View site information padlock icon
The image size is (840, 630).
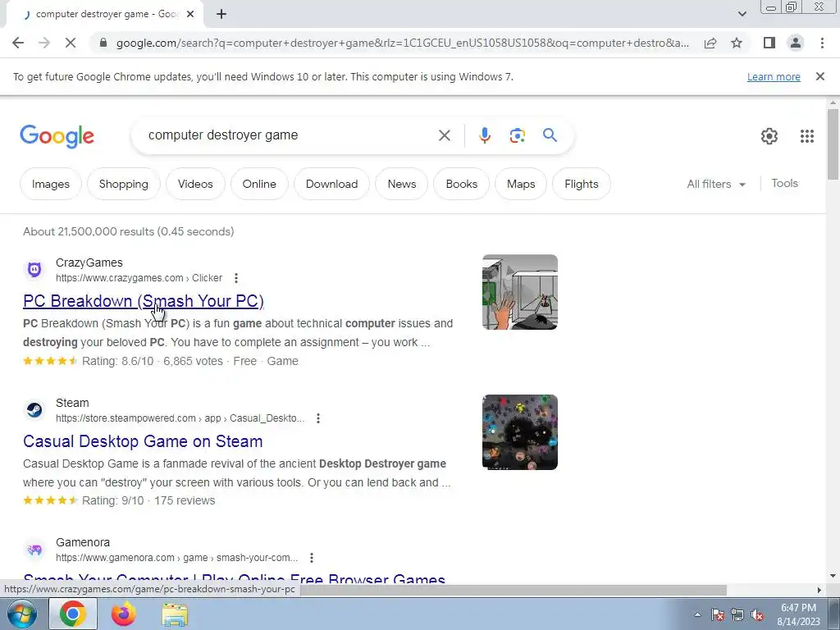(x=103, y=43)
